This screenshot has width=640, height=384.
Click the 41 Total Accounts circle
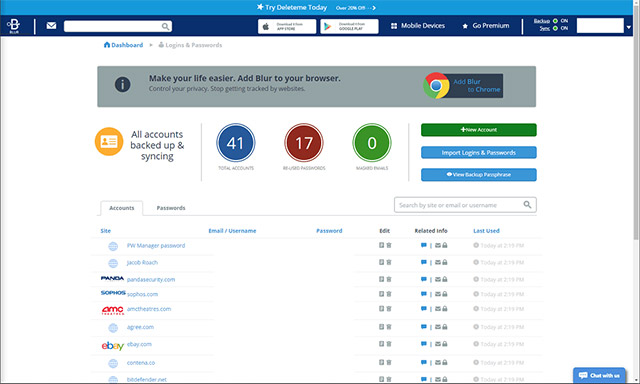[236, 143]
